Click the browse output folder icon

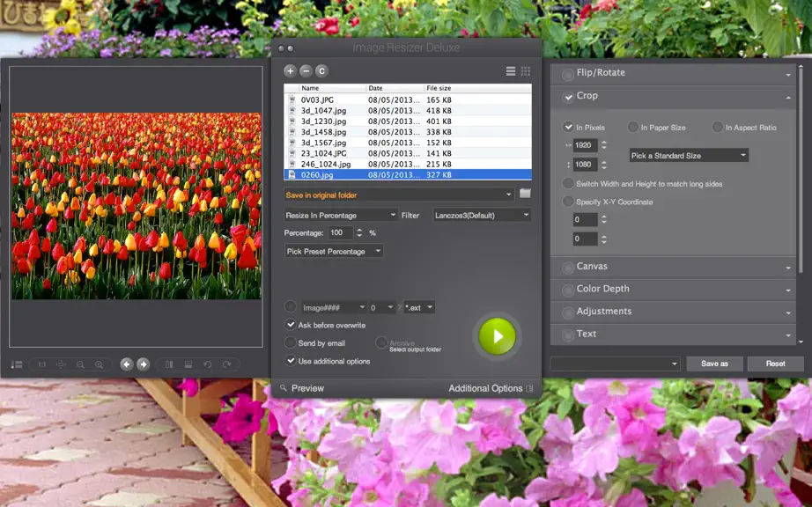pyautogui.click(x=525, y=194)
